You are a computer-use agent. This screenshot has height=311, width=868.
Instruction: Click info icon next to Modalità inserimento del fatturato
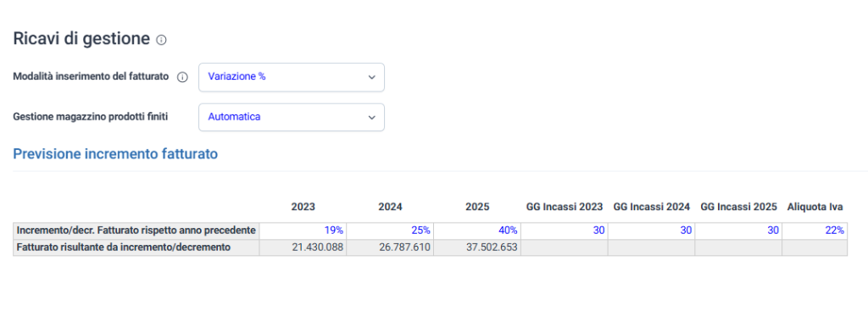[182, 77]
